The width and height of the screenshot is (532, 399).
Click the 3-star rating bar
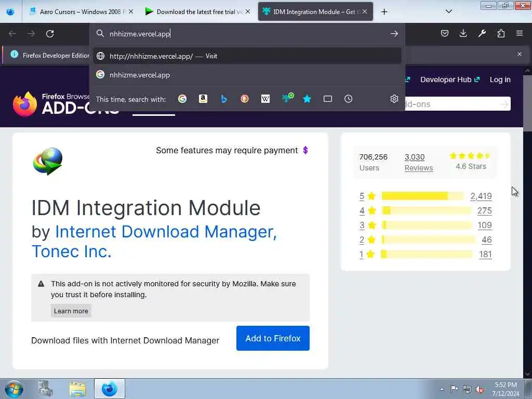click(427, 225)
